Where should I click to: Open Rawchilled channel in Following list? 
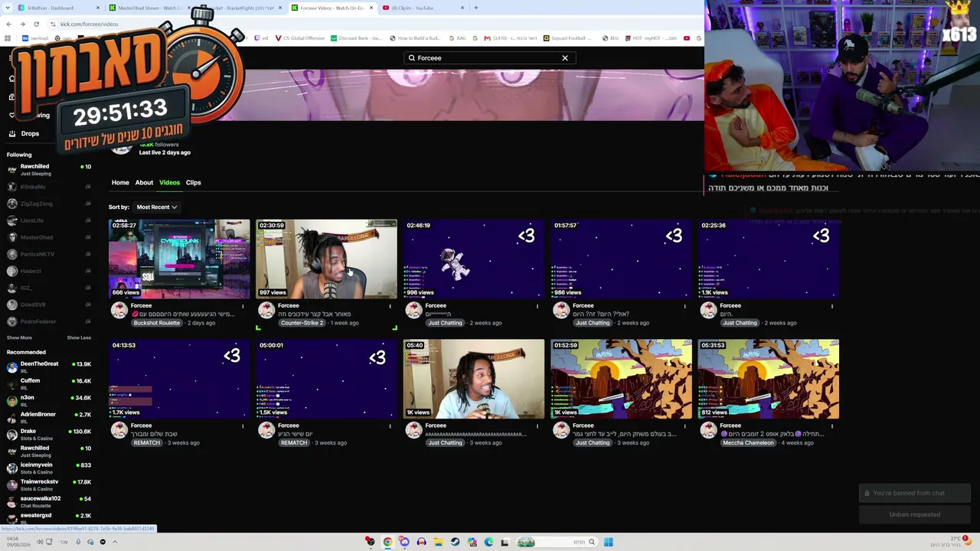click(49, 170)
